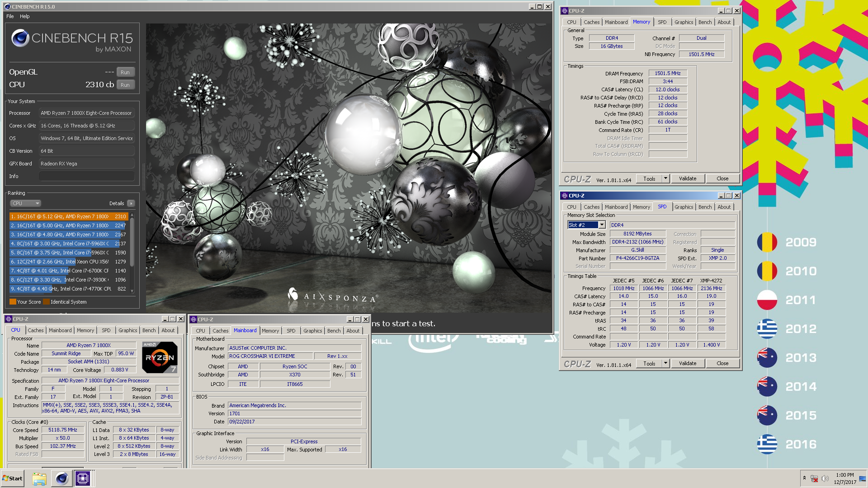Open the memory Slot #2 selection dropdown
The height and width of the screenshot is (488, 868).
(602, 225)
